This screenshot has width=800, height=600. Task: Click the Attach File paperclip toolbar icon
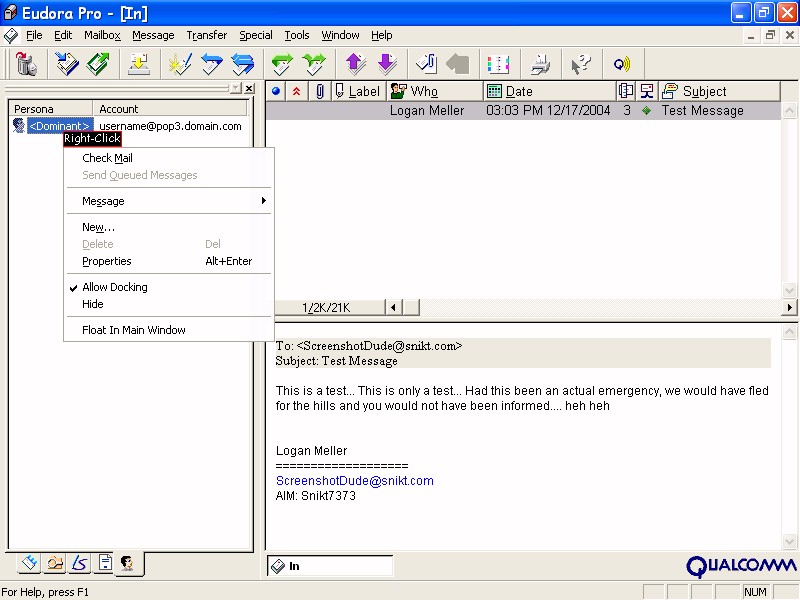pyautogui.click(x=427, y=64)
